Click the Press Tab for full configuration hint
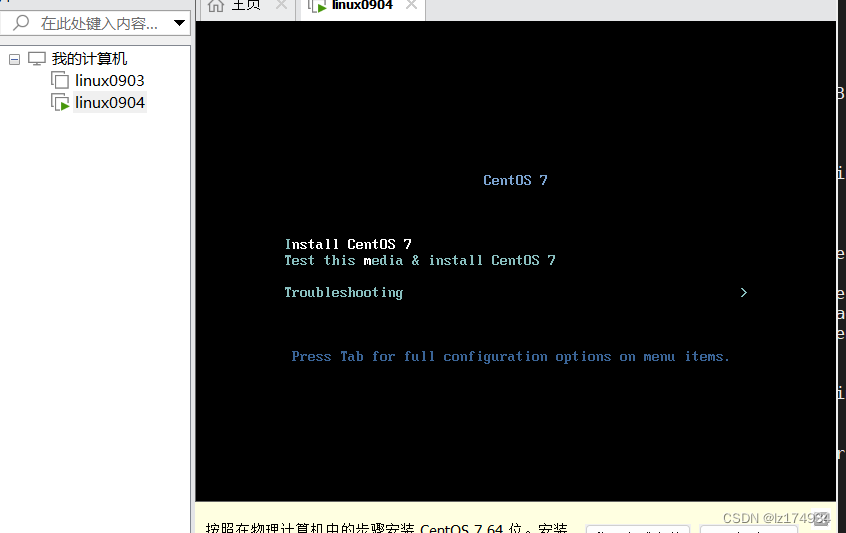The image size is (846, 533). tap(510, 357)
